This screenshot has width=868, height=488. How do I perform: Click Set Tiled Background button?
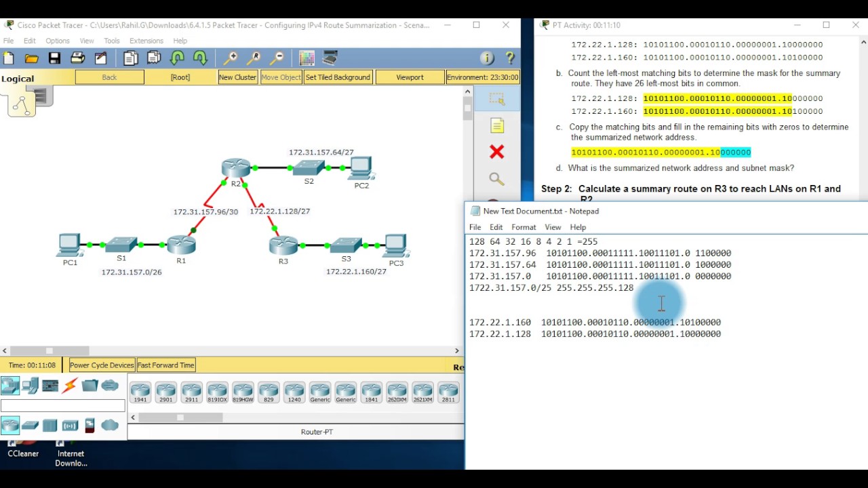coord(338,77)
